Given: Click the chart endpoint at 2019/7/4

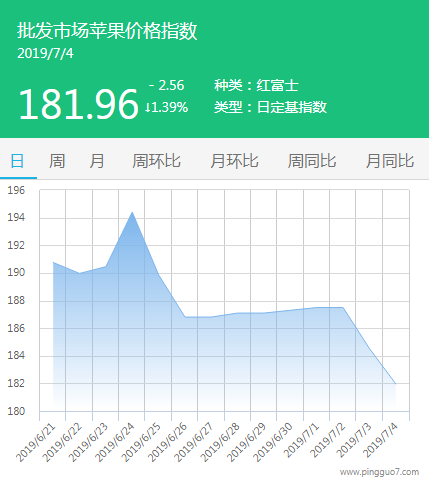Looking at the screenshot, I should [396, 384].
